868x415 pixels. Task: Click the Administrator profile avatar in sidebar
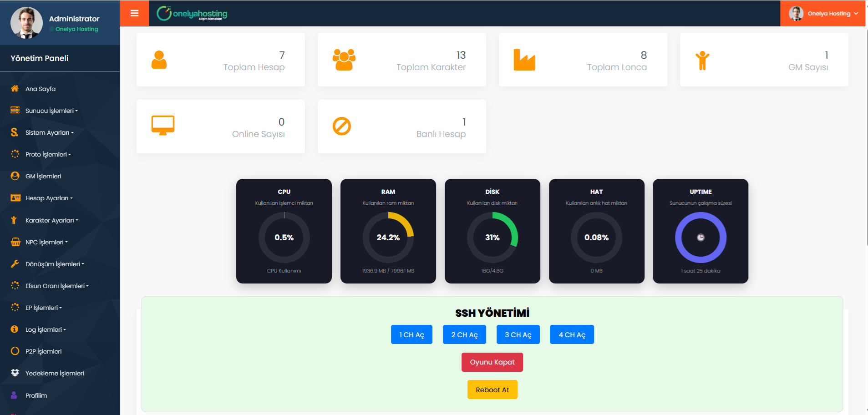click(x=26, y=22)
